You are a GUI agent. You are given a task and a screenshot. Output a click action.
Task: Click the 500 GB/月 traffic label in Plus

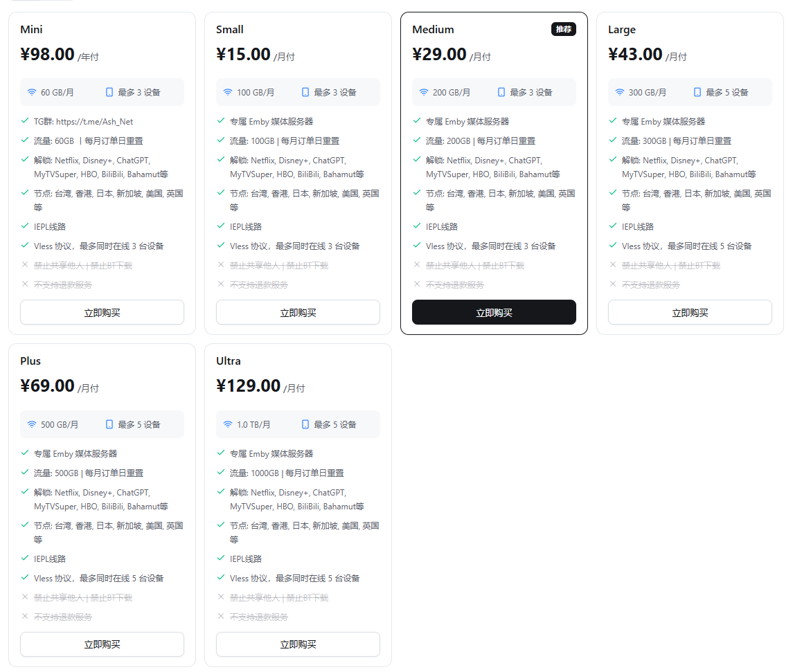(x=59, y=424)
